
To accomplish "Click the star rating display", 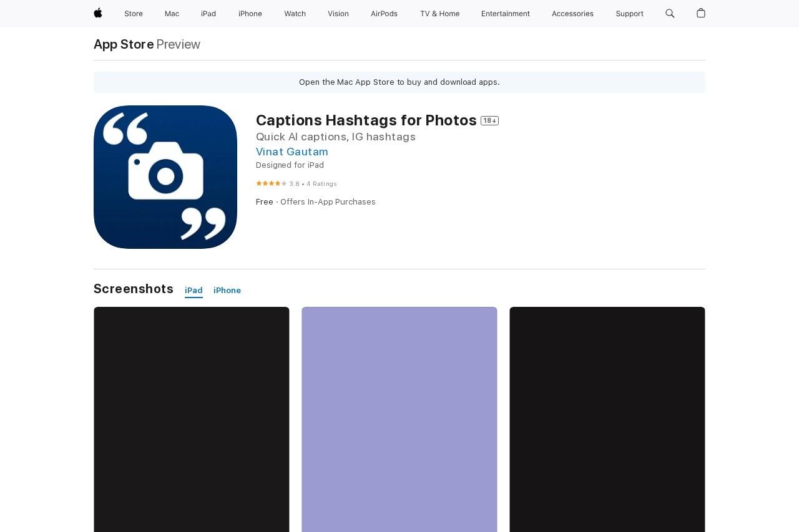I will 271,183.
